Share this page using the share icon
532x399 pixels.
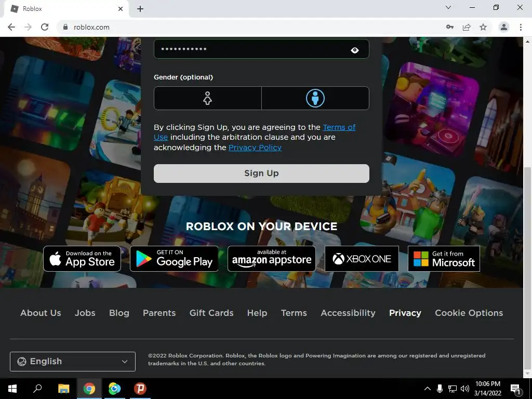tap(467, 27)
